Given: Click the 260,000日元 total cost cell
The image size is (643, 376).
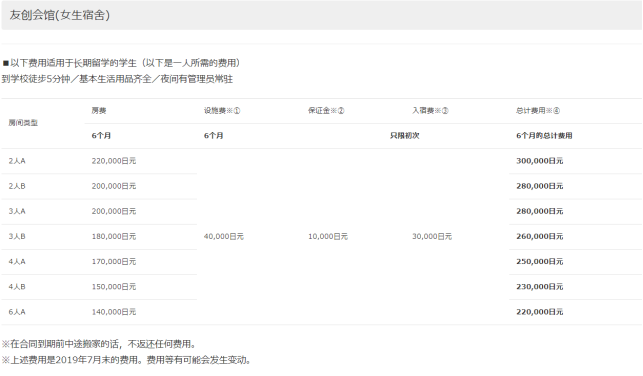Looking at the screenshot, I should 539,236.
